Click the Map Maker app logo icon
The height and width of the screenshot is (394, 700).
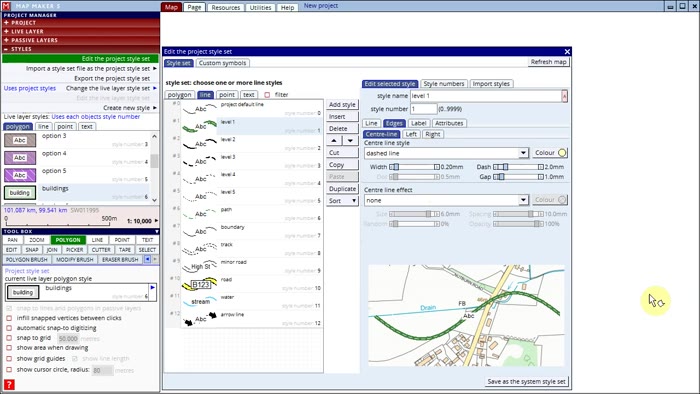6,6
